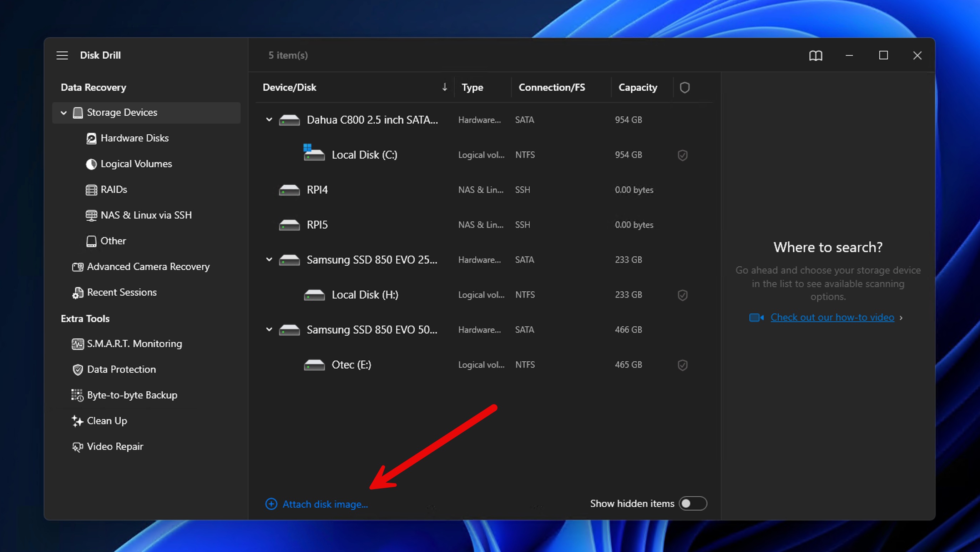Screen dimensions: 980x552
Task: Click the chevron after the how-to video link
Action: pos(901,318)
